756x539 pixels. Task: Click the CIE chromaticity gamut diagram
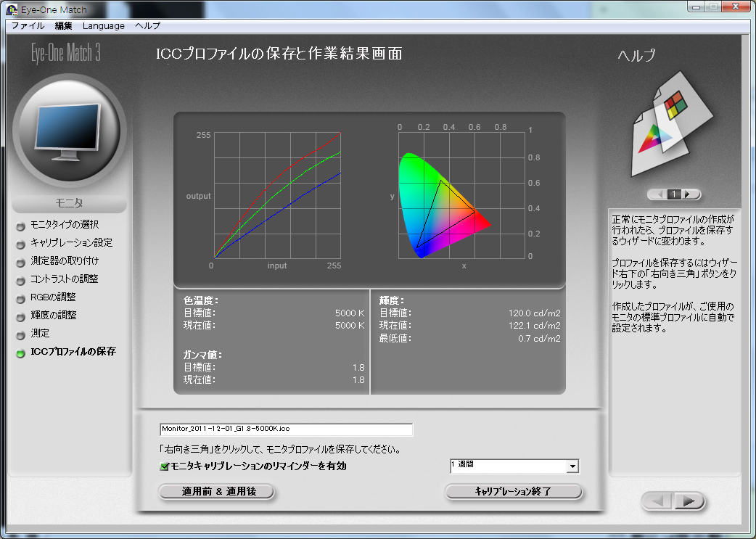click(461, 196)
